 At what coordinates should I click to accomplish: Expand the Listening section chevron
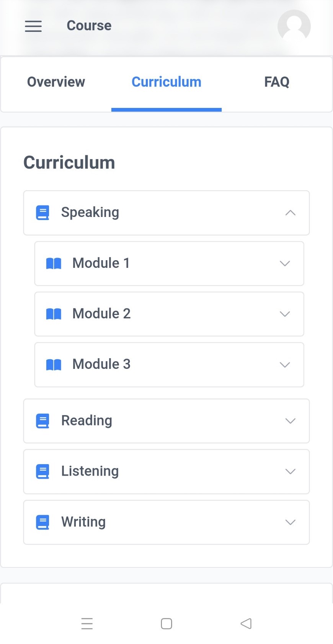[290, 471]
